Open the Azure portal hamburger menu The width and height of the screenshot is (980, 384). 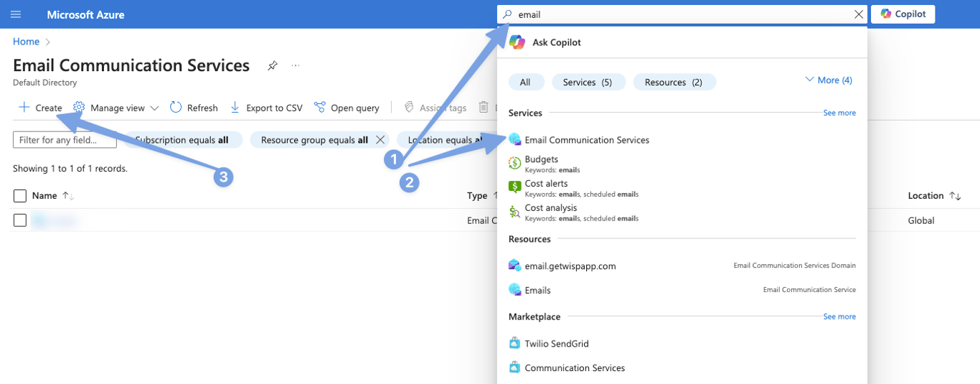(x=16, y=14)
